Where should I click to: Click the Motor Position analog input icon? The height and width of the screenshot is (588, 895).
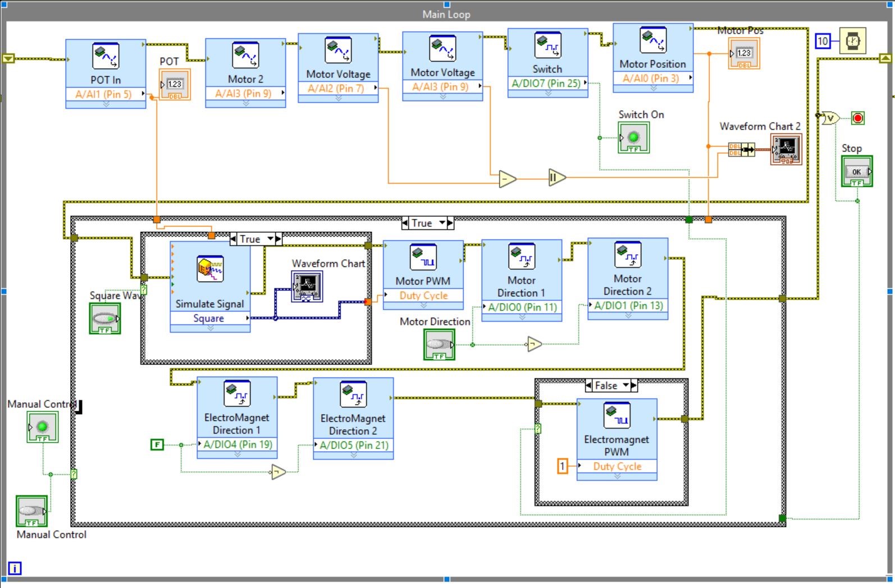(653, 41)
